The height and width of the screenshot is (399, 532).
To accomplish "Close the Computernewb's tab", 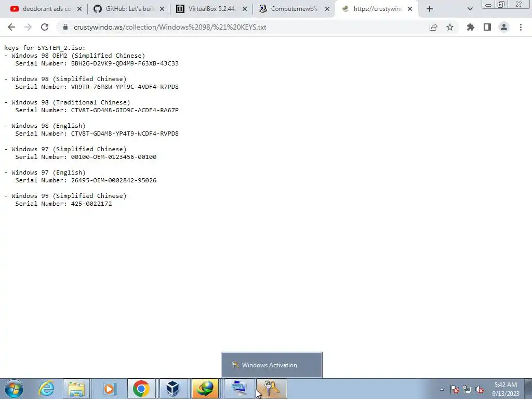I will pos(327,9).
